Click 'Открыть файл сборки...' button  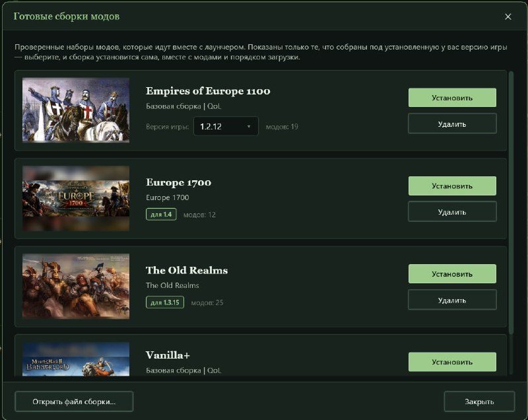click(74, 402)
